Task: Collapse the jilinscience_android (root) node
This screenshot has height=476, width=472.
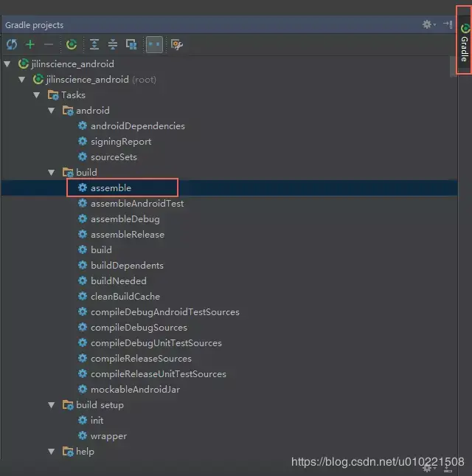Action: tap(22, 80)
